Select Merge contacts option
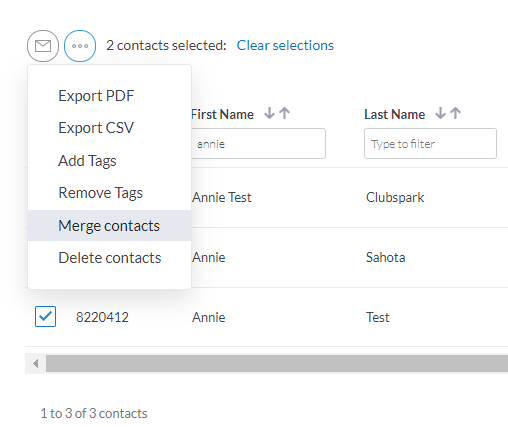Screen dimensions: 508x427 pyautogui.click(x=110, y=226)
